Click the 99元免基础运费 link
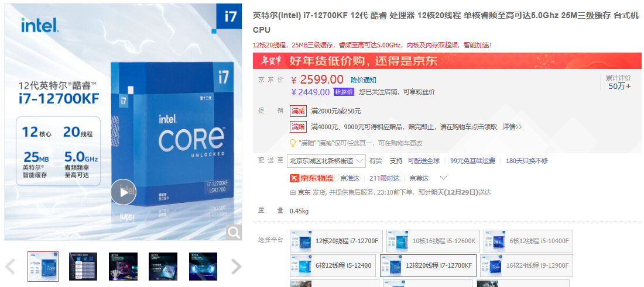This screenshot has width=644, height=287. (472, 161)
